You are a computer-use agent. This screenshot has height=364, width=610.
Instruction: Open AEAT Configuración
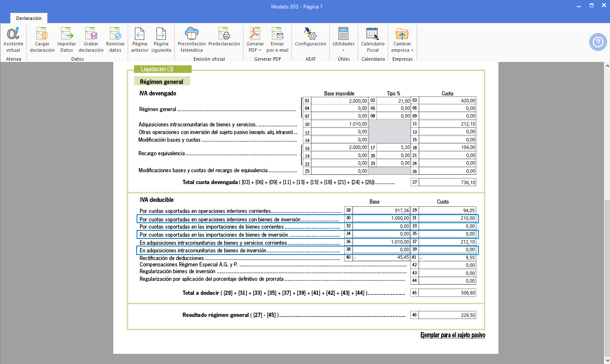(x=311, y=37)
